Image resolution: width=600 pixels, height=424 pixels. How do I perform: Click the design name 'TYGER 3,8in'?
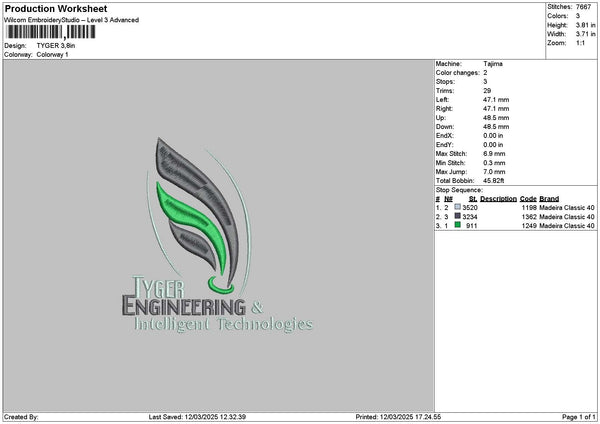click(x=56, y=46)
